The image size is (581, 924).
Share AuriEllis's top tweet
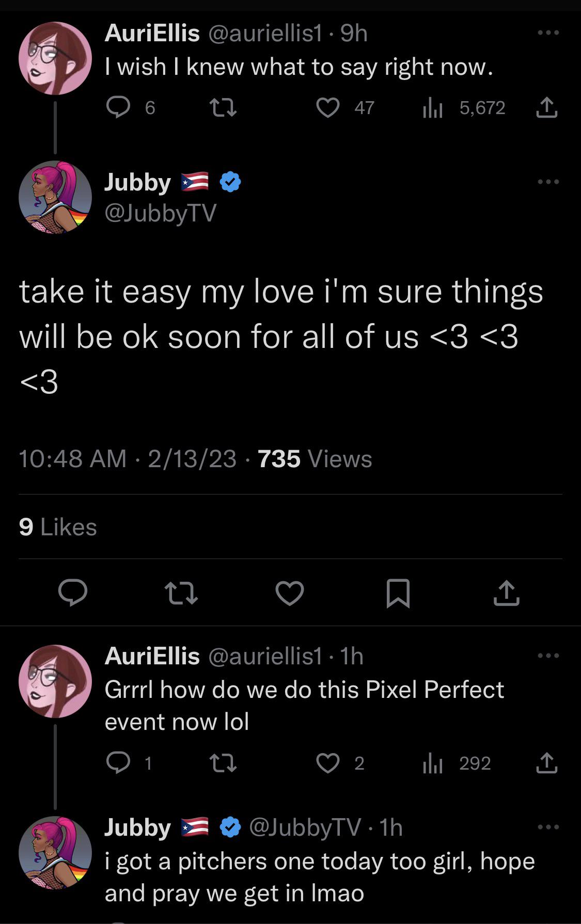pos(546,108)
